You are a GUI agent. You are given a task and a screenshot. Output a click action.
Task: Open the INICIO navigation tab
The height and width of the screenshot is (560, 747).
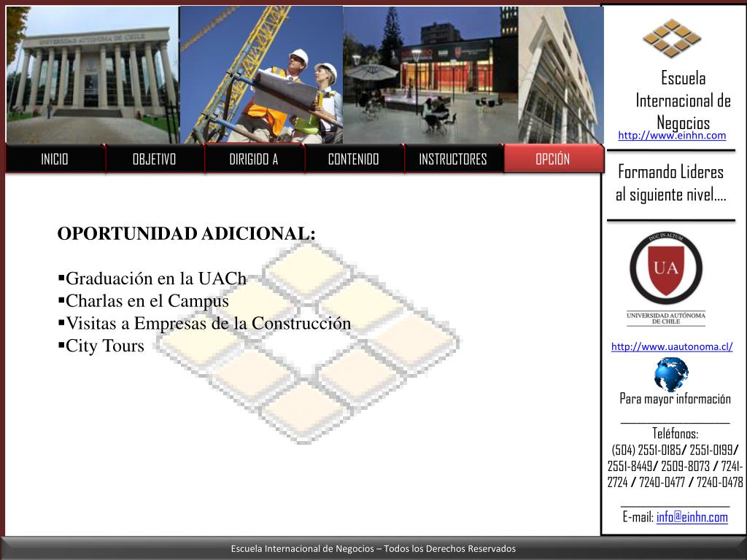point(55,158)
